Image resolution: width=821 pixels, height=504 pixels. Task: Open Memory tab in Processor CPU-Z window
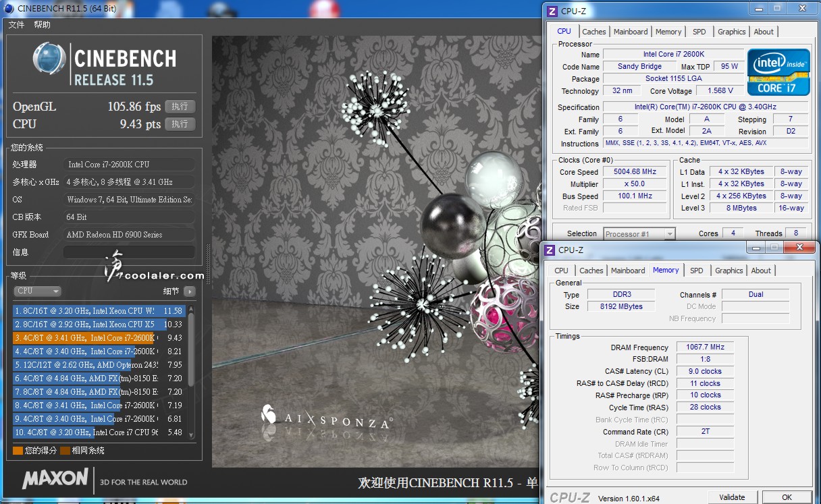coord(668,32)
